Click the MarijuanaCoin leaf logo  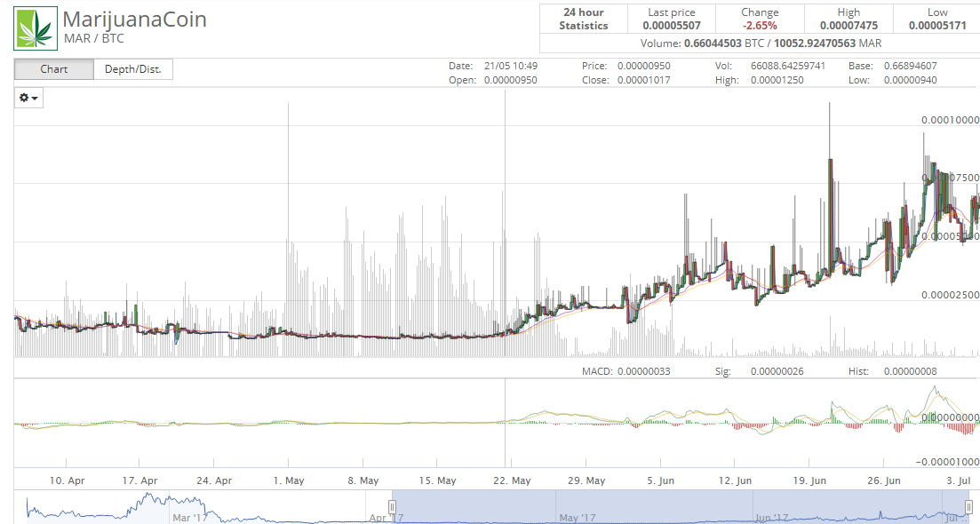[36, 28]
